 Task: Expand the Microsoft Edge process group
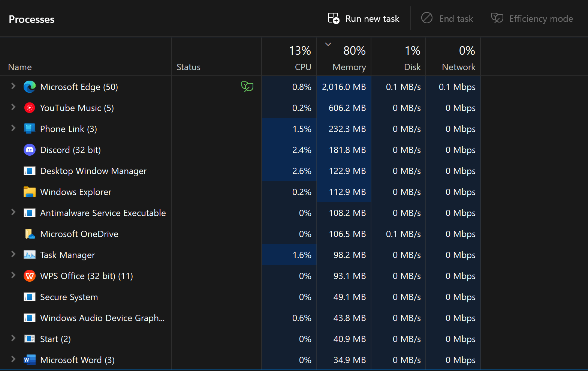13,86
